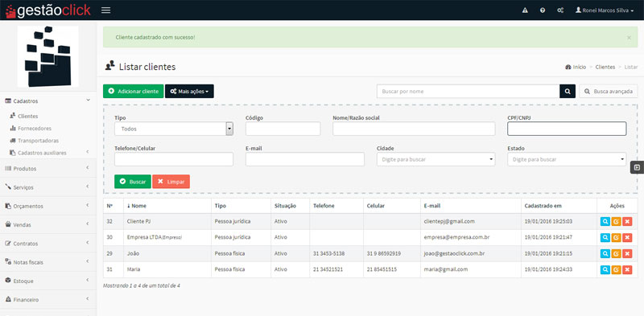Click email clientepj@gmail.com
Screen dimensions: 644x316
[x=449, y=221]
